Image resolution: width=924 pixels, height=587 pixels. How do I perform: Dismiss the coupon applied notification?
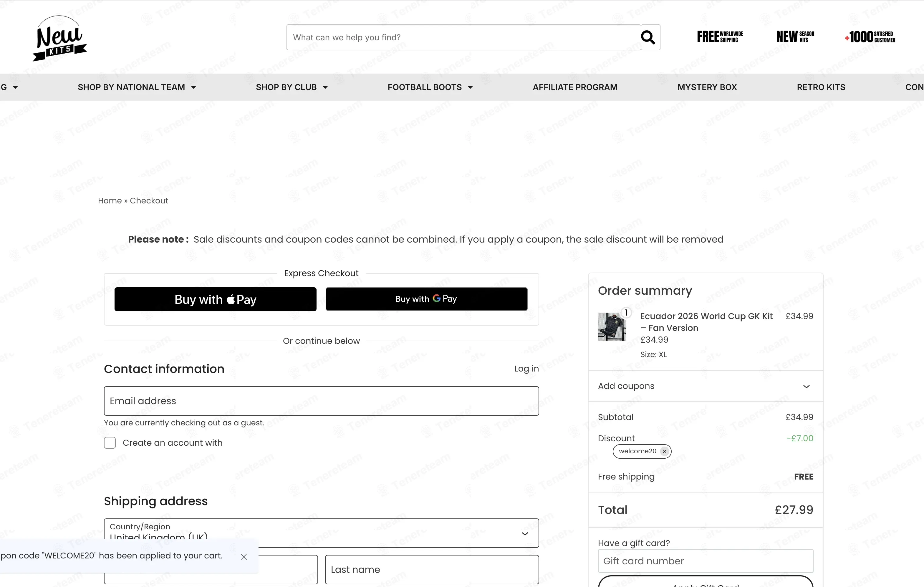tap(244, 557)
